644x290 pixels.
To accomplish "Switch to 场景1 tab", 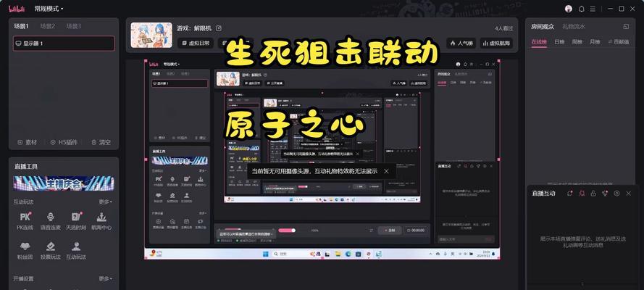I will click(x=21, y=26).
